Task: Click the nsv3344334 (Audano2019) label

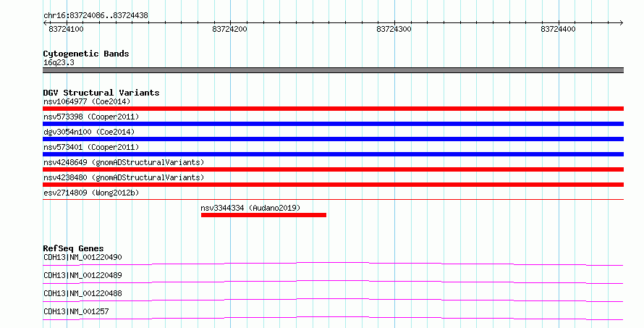Action: [250, 208]
